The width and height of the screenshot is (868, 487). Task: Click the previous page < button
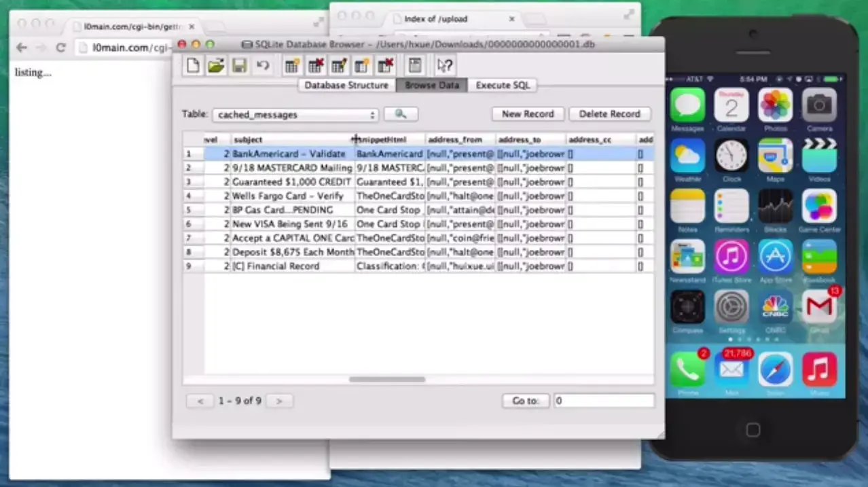pyautogui.click(x=200, y=401)
